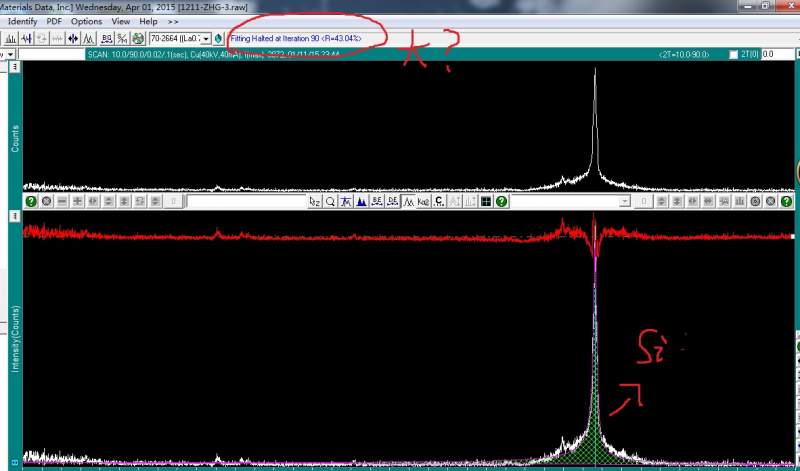Select the magnifier zoom tool
This screenshot has width=800, height=471.
(330, 202)
